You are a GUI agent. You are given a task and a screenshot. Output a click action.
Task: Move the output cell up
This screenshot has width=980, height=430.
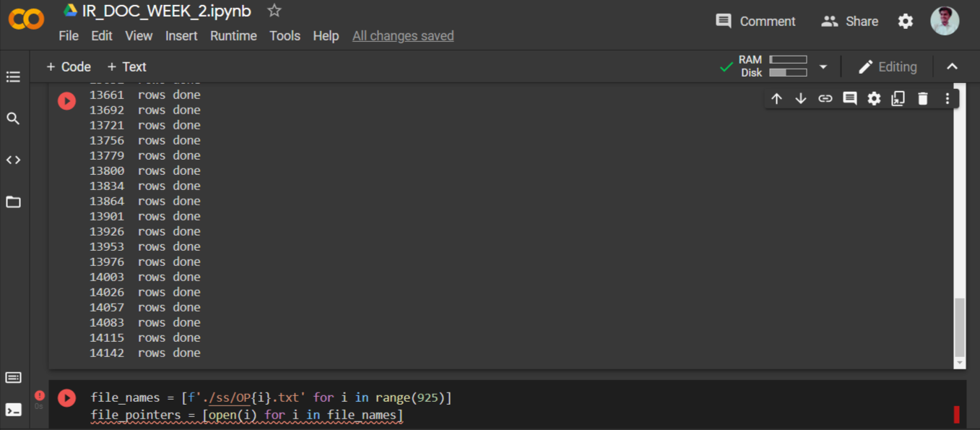click(x=776, y=98)
